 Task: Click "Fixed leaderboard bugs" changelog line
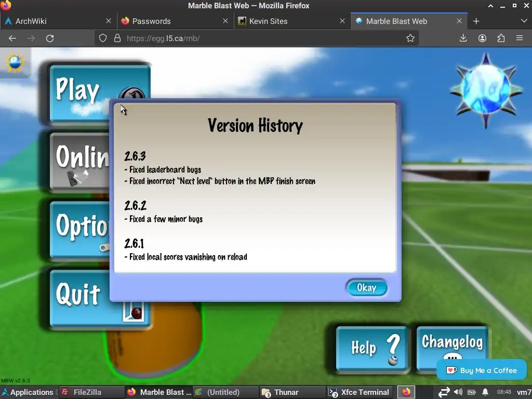coord(163,170)
